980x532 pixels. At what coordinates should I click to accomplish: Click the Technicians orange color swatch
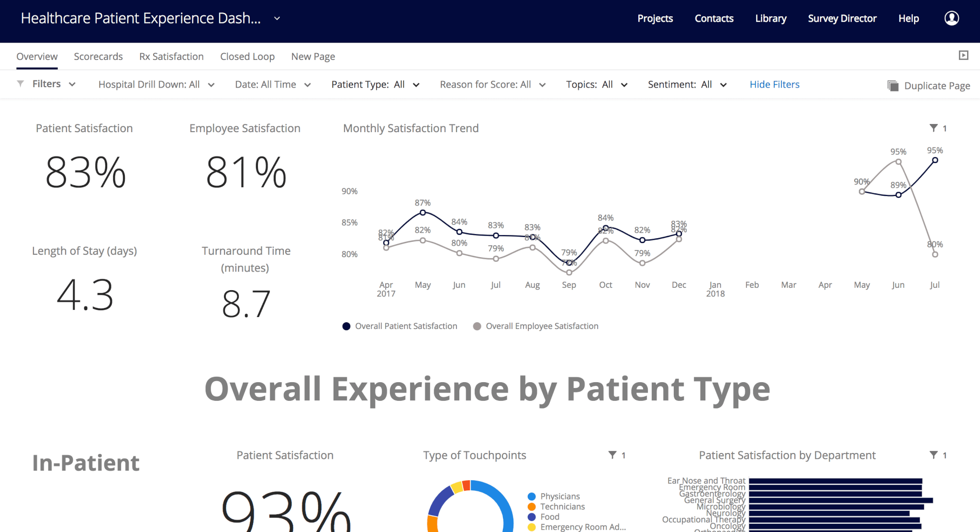point(531,507)
